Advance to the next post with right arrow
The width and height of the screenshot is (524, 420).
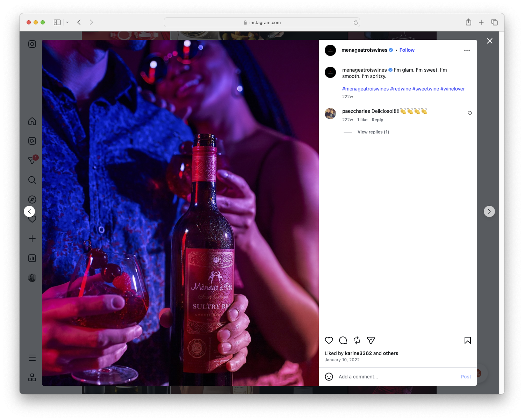pyautogui.click(x=489, y=211)
